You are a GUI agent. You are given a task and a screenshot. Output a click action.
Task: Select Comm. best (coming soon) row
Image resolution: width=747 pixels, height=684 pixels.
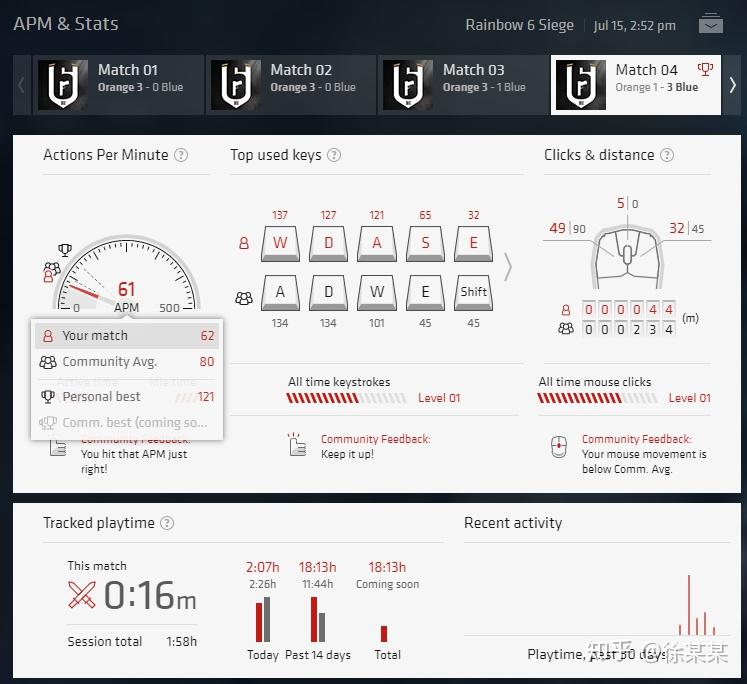127,422
